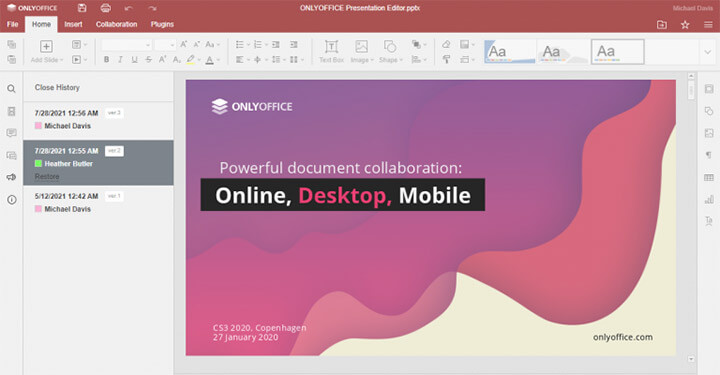Expand the slide themes gallery arrow
The image size is (720, 375).
(x=708, y=52)
